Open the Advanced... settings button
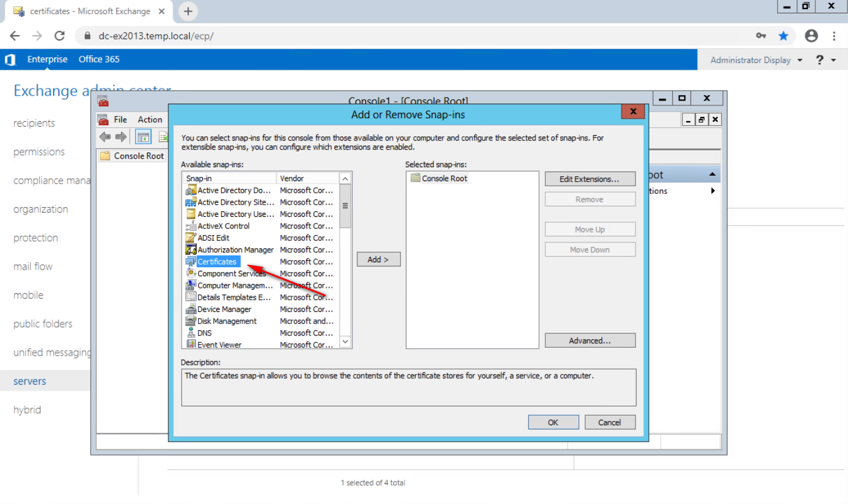848x504 pixels. [589, 340]
